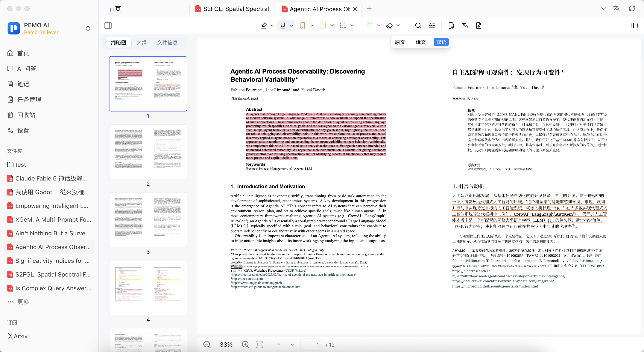Switch view to 原文 original text

coord(400,42)
